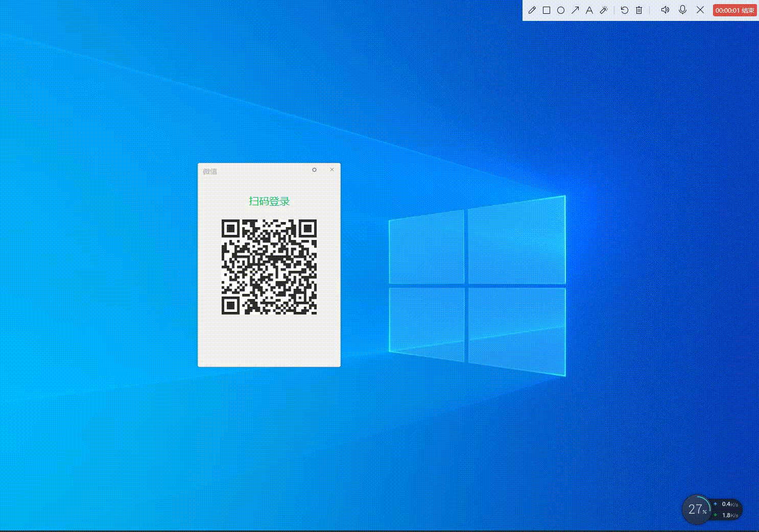Select the text annotation tool
Viewport: 759px width, 532px height.
[589, 10]
